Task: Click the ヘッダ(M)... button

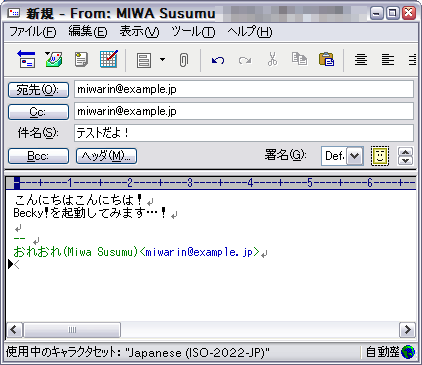Action: pos(106,156)
